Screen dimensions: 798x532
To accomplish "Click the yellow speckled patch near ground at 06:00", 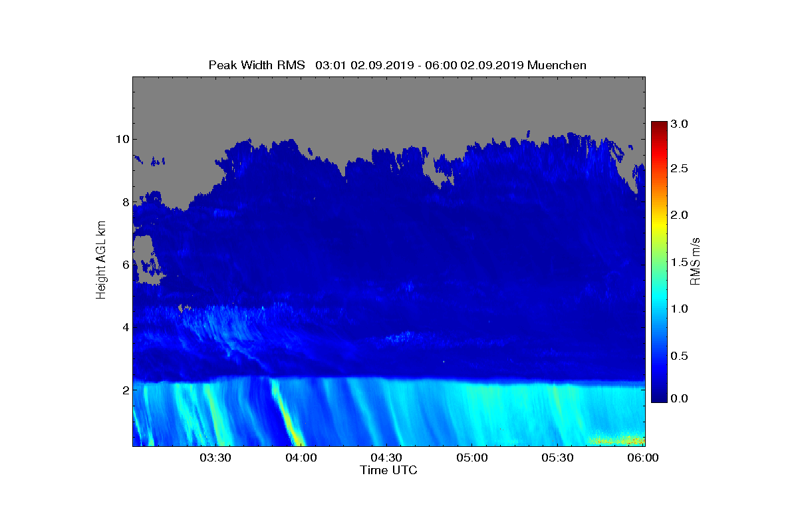I will pos(617,440).
